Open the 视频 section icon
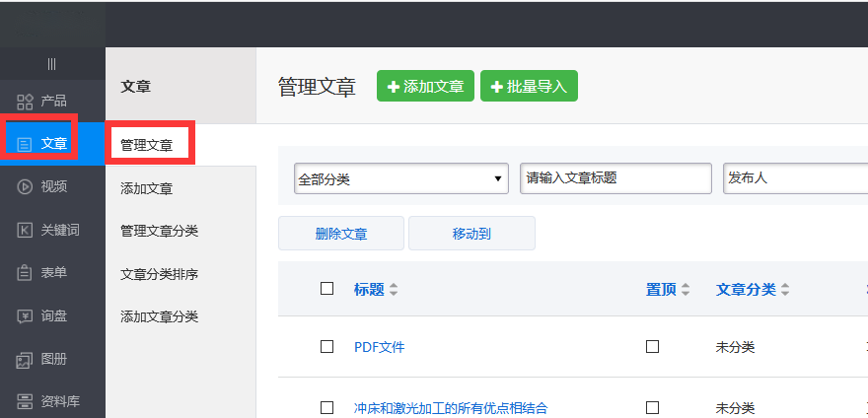Viewport: 868px width, 418px height. 26,187
